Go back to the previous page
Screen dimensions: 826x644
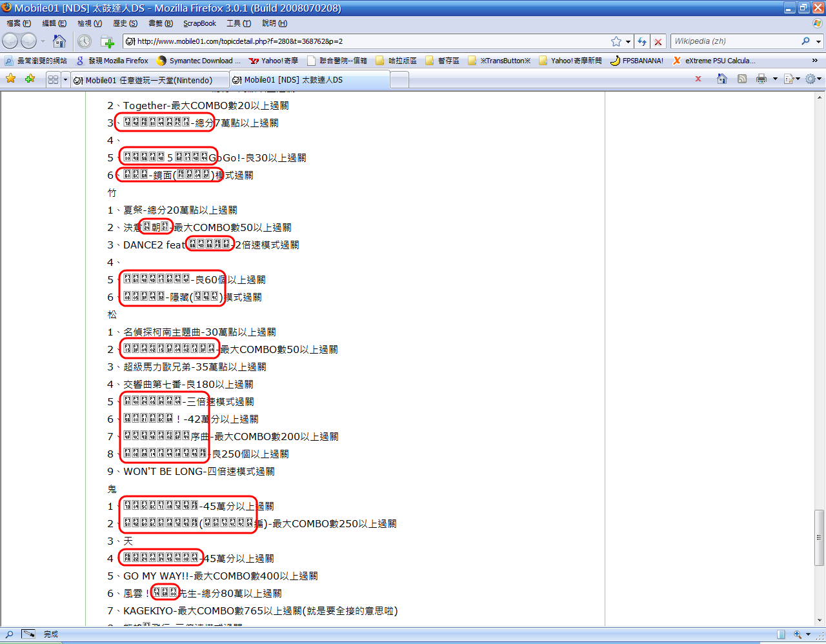10,41
